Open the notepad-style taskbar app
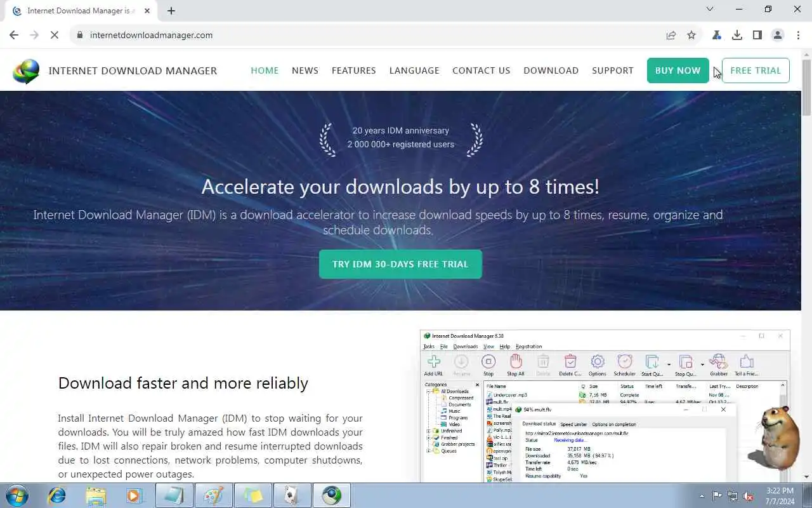The image size is (812, 508). (174, 495)
